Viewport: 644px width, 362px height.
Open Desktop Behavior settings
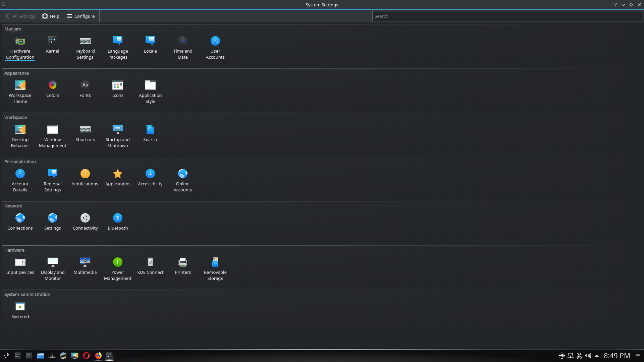[20, 136]
